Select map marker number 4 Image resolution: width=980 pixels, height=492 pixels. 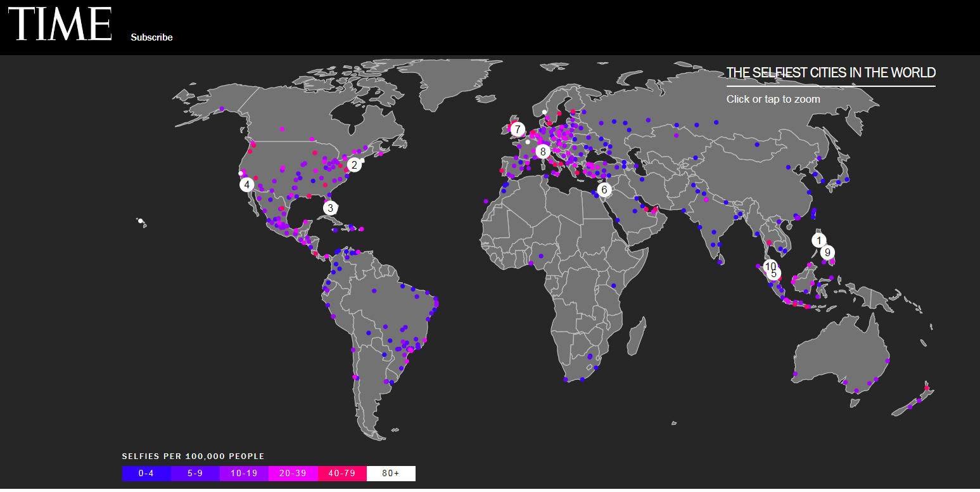pos(246,184)
